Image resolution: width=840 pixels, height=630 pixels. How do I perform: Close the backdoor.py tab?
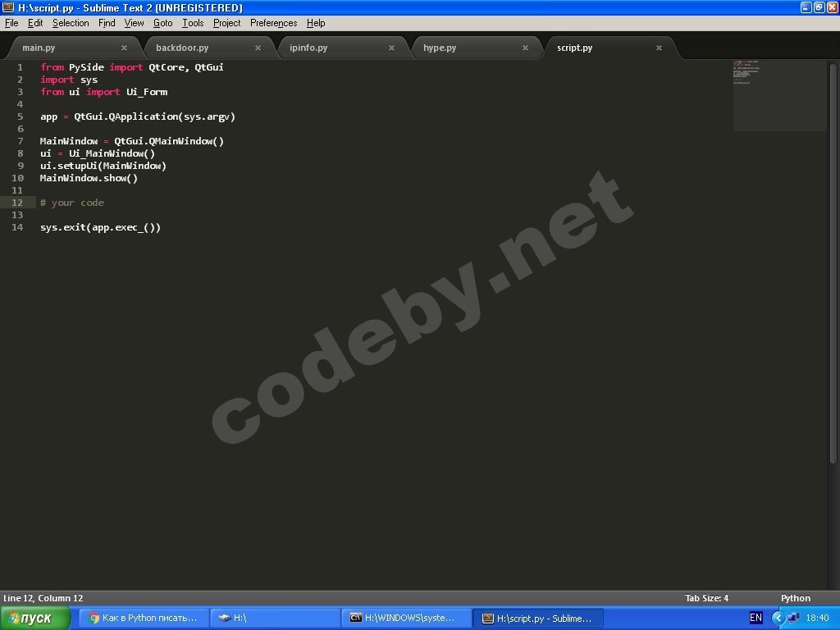[x=258, y=48]
